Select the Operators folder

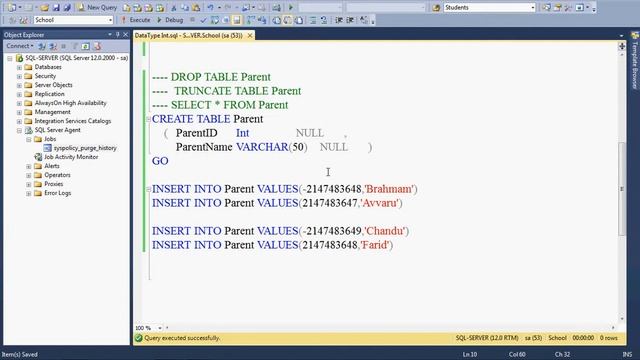point(57,175)
